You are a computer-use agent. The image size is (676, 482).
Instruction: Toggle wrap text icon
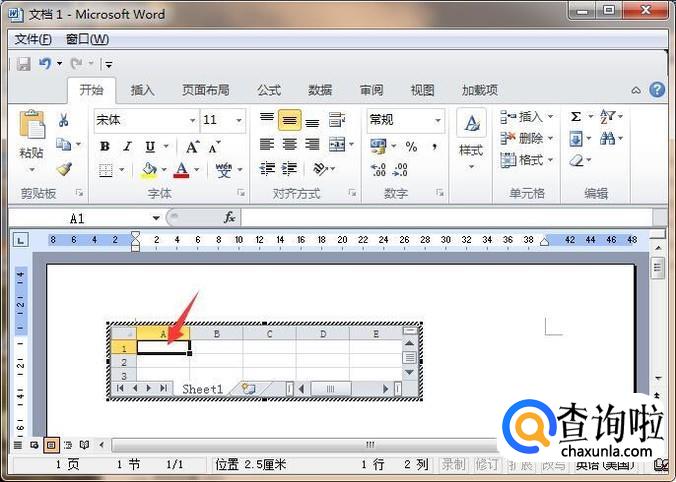coord(337,120)
